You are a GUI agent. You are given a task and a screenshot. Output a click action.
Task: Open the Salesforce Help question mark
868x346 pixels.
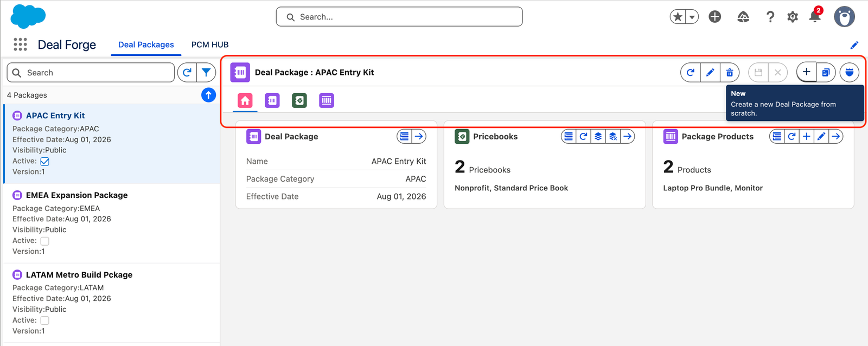coord(770,17)
